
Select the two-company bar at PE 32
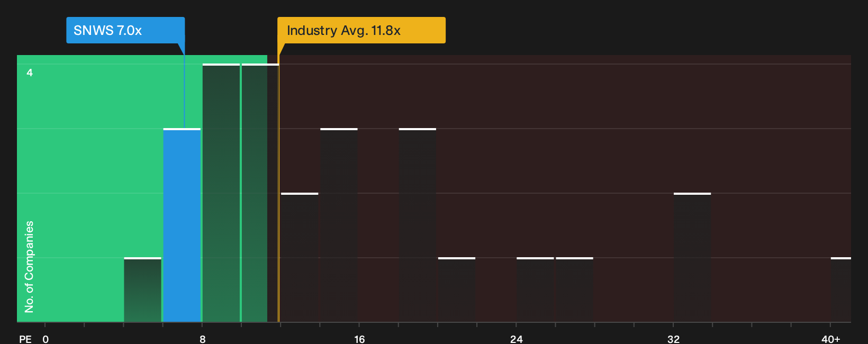pos(692,257)
